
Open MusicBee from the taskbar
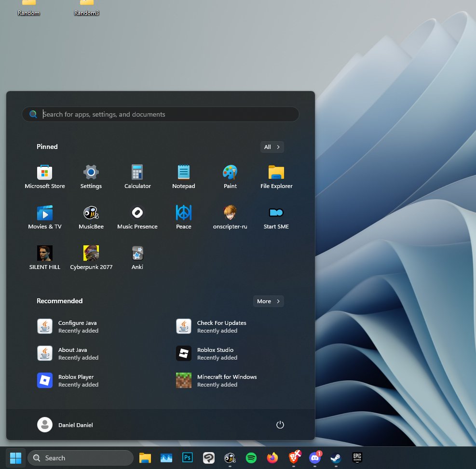point(230,457)
